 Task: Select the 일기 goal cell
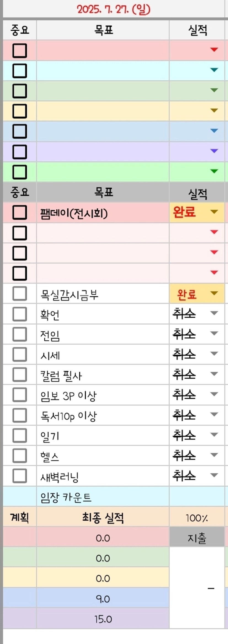(x=103, y=436)
